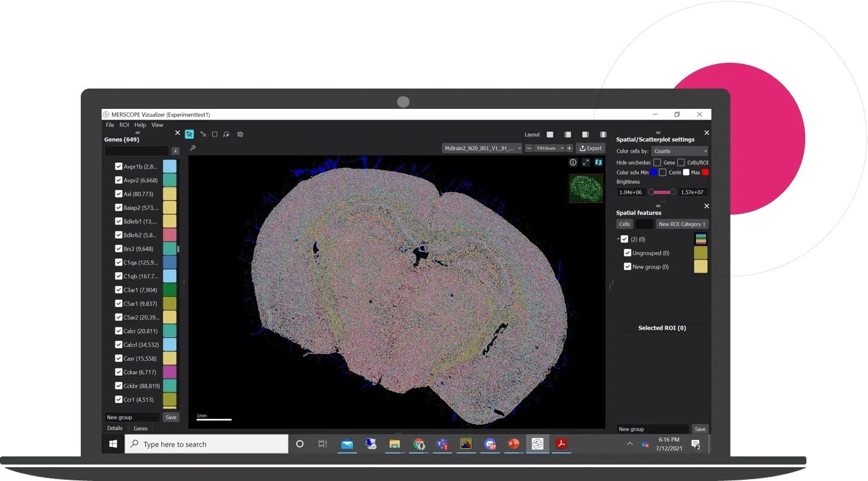Image resolution: width=868 pixels, height=481 pixels.
Task: Show image info overlay icon
Action: coord(573,162)
